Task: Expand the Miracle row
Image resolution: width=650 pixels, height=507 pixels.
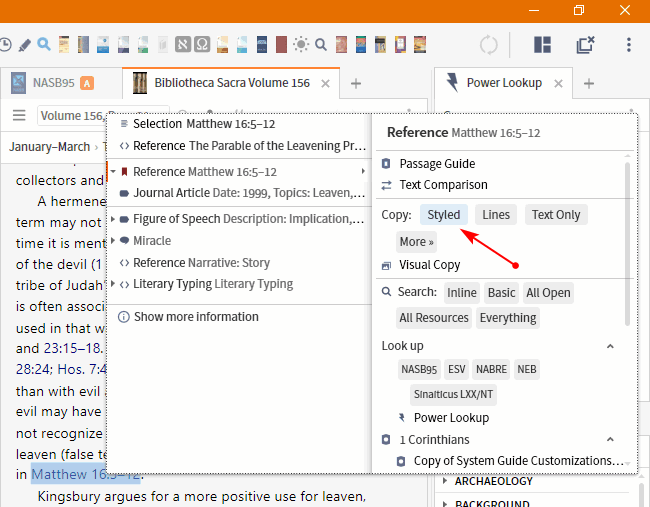Action: (112, 240)
